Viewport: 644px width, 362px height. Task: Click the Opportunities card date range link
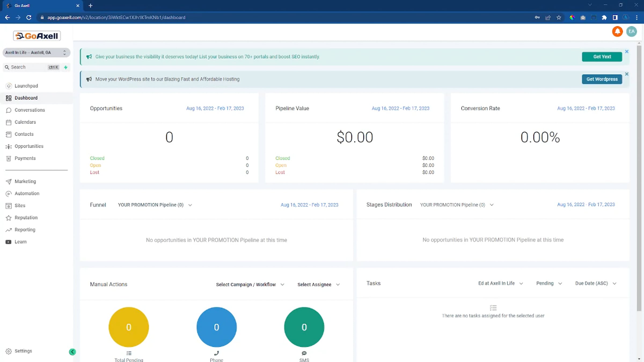[x=215, y=108]
